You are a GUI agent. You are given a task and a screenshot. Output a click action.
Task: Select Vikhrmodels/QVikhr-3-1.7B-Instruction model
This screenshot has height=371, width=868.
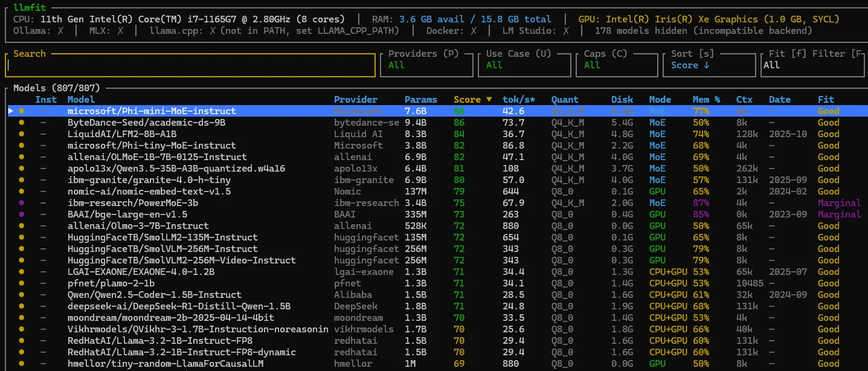tap(198, 329)
